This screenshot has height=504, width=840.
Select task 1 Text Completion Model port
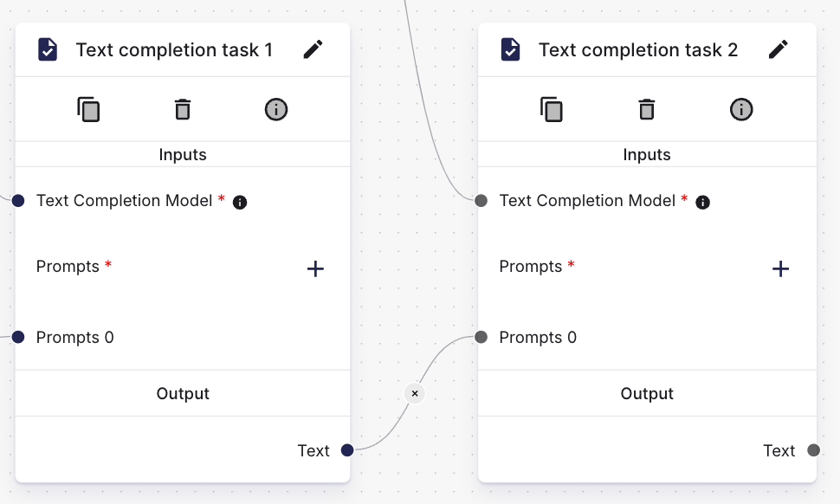(18, 200)
